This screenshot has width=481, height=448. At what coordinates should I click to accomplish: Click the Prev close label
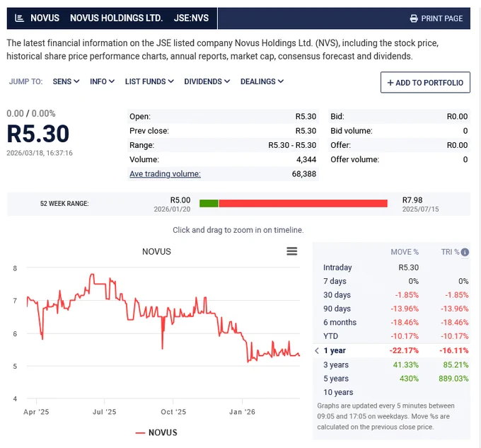click(x=149, y=131)
